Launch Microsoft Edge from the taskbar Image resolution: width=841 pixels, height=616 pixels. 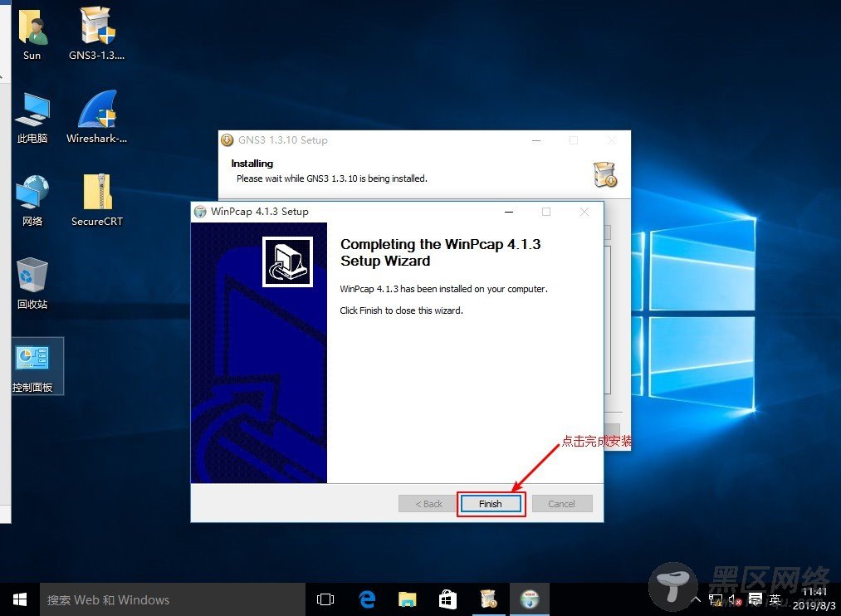pos(367,599)
